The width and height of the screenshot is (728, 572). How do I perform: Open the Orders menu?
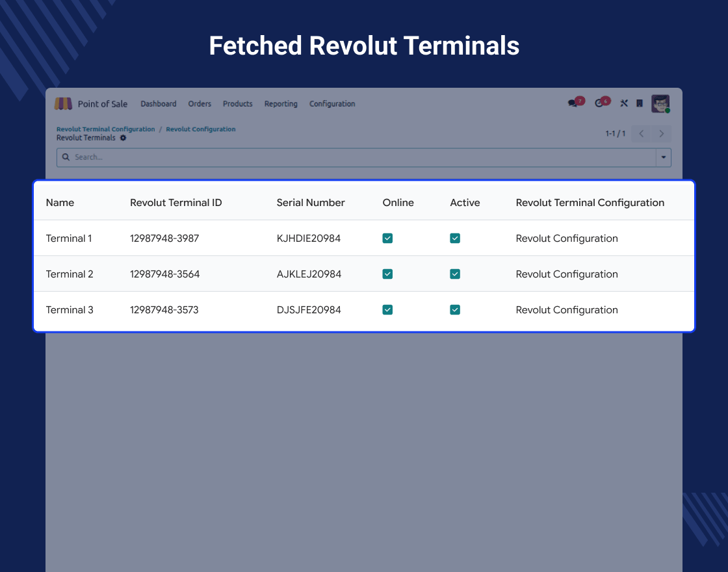[x=200, y=103]
